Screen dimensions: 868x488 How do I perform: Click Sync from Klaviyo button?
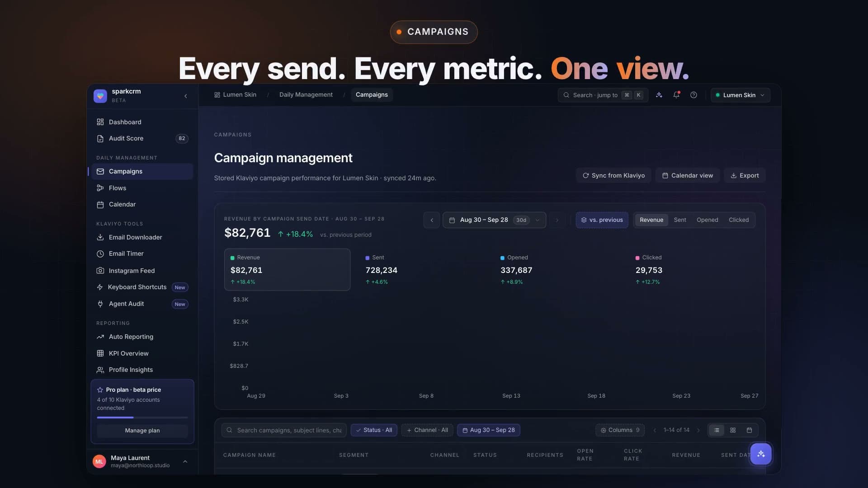click(x=613, y=175)
